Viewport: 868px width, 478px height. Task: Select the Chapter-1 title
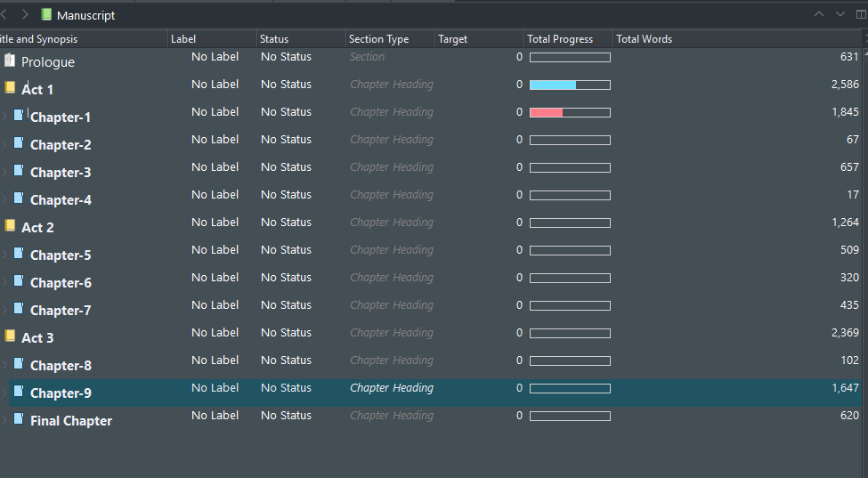61,117
